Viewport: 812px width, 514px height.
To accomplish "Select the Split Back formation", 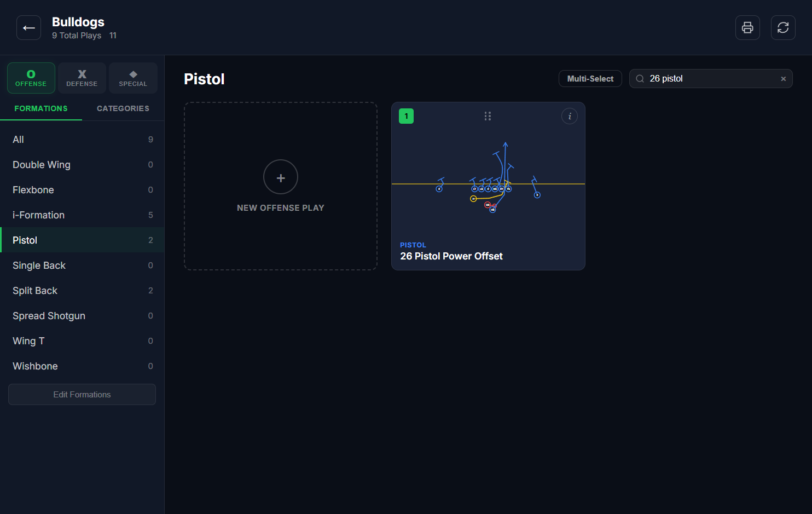I will pos(82,291).
